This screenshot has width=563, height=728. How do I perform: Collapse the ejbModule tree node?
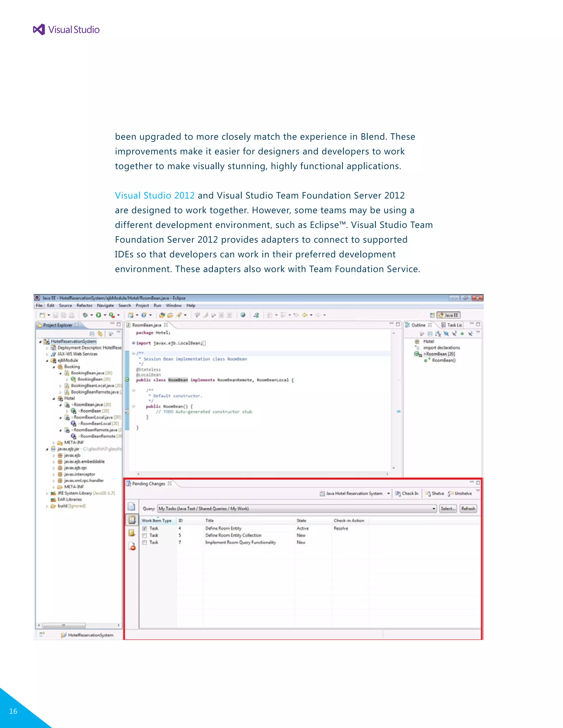coord(47,361)
